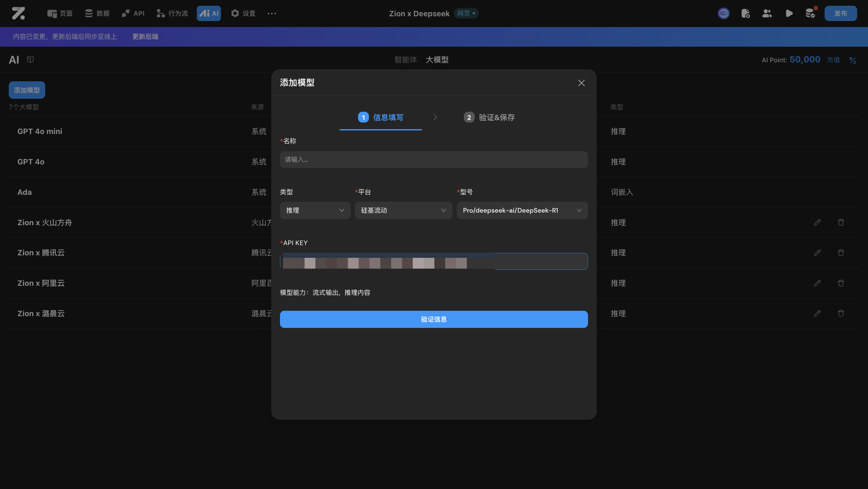This screenshot has width=868, height=489.
Task: Select the AI tab in top bar
Action: click(x=209, y=14)
